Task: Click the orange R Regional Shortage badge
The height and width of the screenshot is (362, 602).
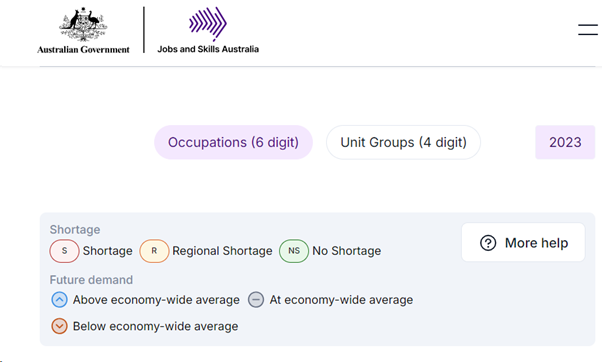Action: [154, 251]
